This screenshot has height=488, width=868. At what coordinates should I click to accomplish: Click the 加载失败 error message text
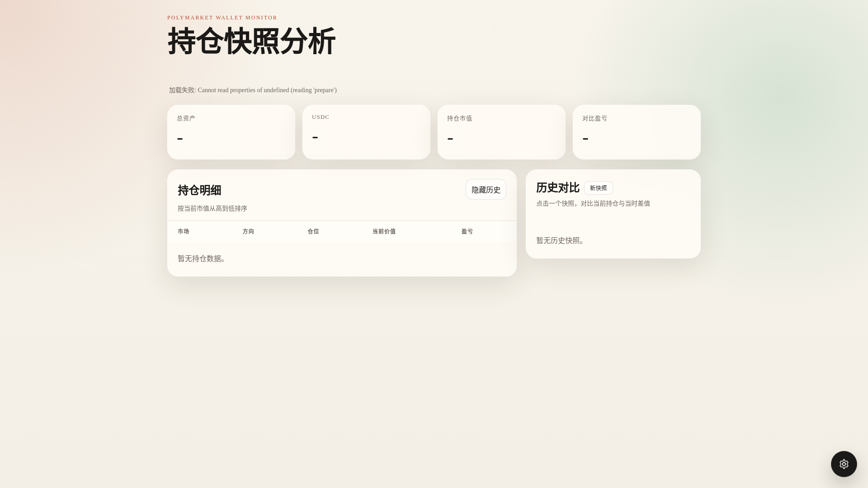coord(253,90)
